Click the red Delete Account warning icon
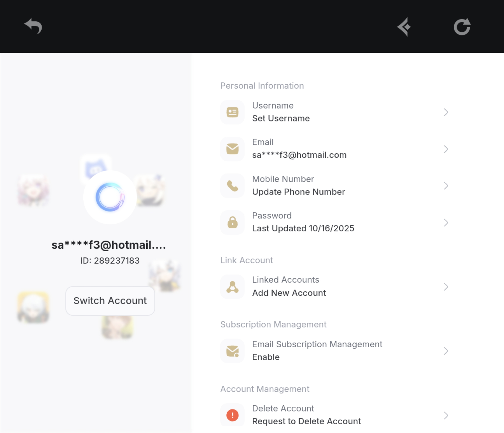Screen dimensions: 504x433 [x=232, y=415]
